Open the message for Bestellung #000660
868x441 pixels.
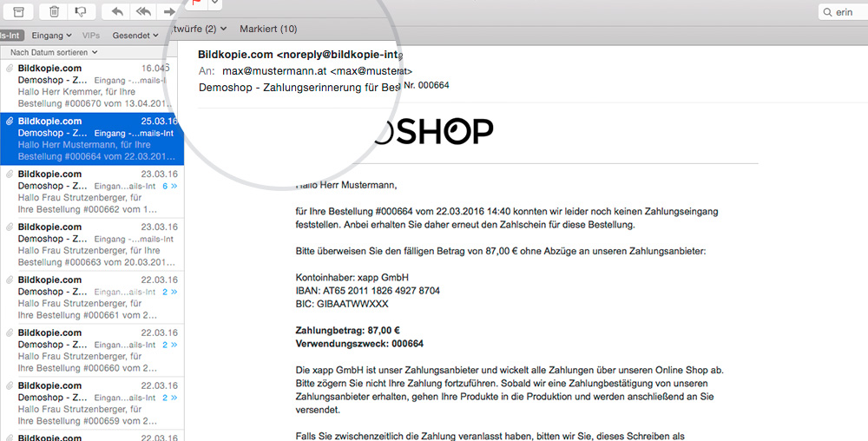(x=92, y=350)
